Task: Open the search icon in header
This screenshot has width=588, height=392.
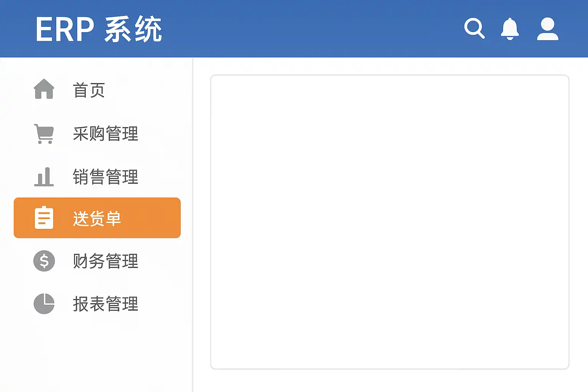Action: tap(474, 28)
